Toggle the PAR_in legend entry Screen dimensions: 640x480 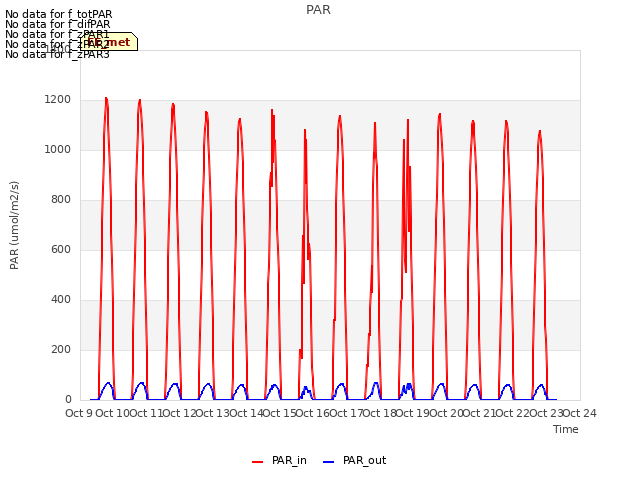click(280, 460)
